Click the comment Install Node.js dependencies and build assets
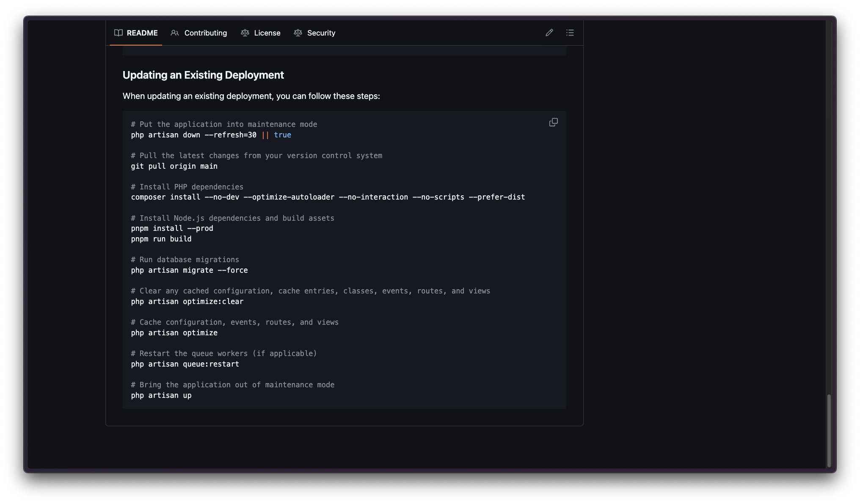The width and height of the screenshot is (860, 504). [233, 218]
